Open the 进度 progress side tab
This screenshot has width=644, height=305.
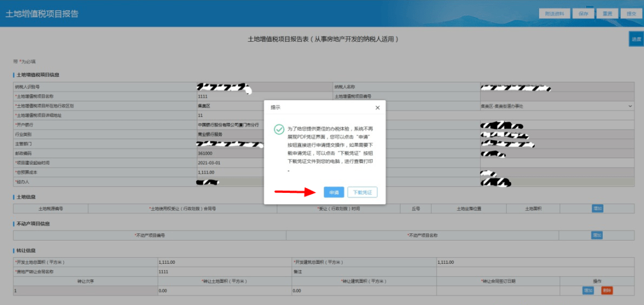(636, 39)
